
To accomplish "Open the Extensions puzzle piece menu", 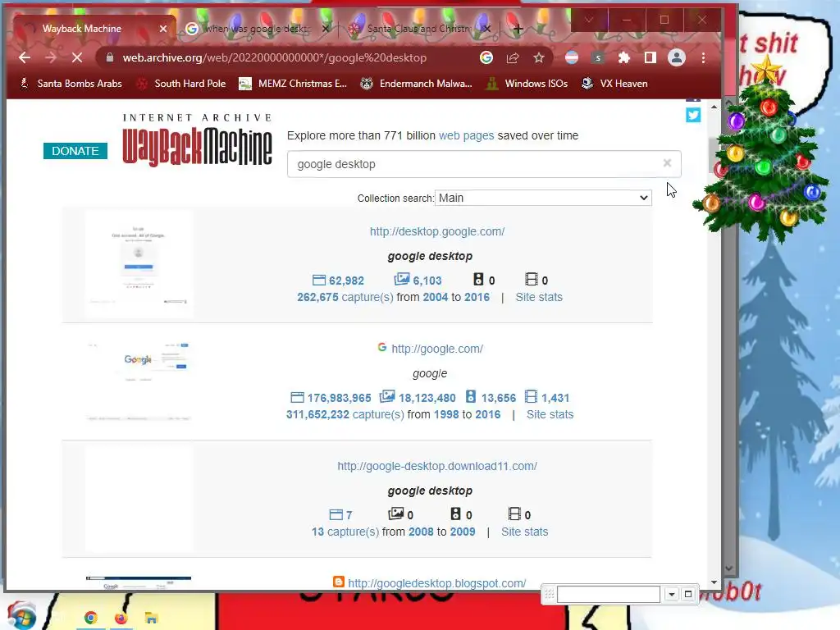I will pyautogui.click(x=624, y=58).
